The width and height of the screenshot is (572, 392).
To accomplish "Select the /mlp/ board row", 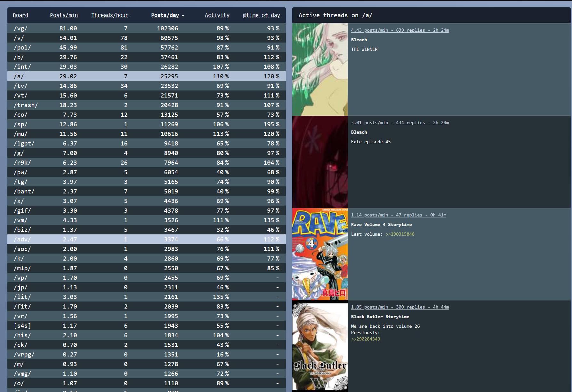I will pos(147,268).
